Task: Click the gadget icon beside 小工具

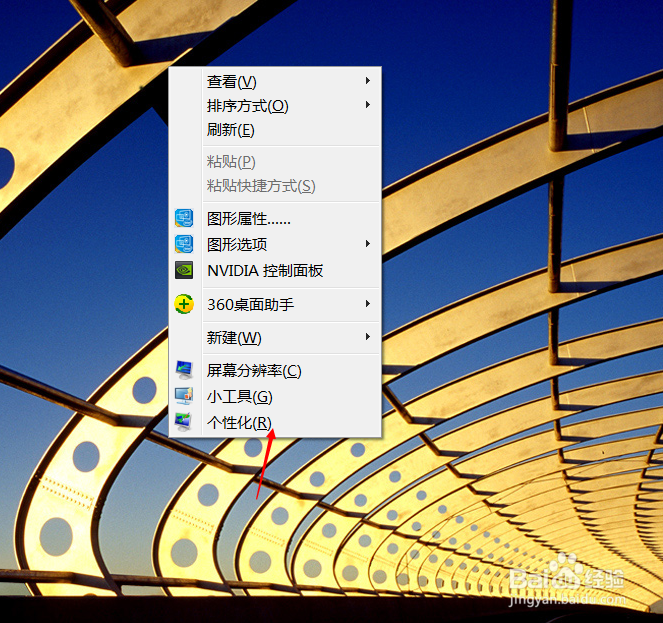Action: point(184,395)
